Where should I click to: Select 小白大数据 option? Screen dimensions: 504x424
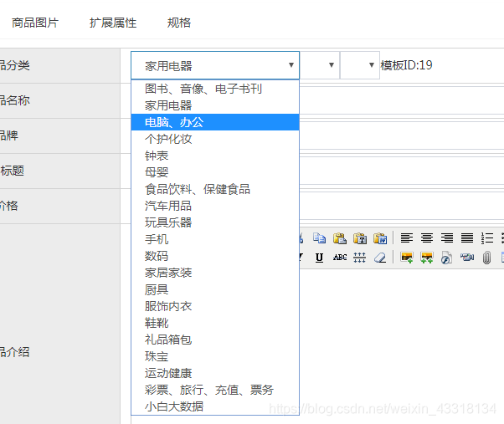(215, 406)
